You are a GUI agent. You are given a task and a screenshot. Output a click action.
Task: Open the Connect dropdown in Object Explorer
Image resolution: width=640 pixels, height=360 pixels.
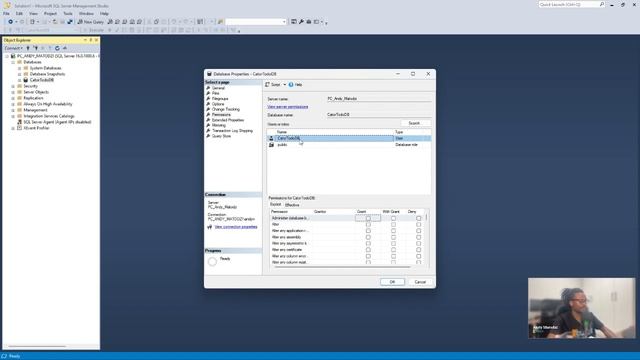tap(13, 48)
